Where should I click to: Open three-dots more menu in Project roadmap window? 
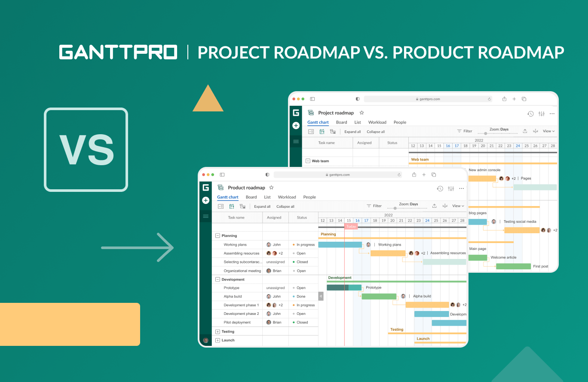[552, 114]
